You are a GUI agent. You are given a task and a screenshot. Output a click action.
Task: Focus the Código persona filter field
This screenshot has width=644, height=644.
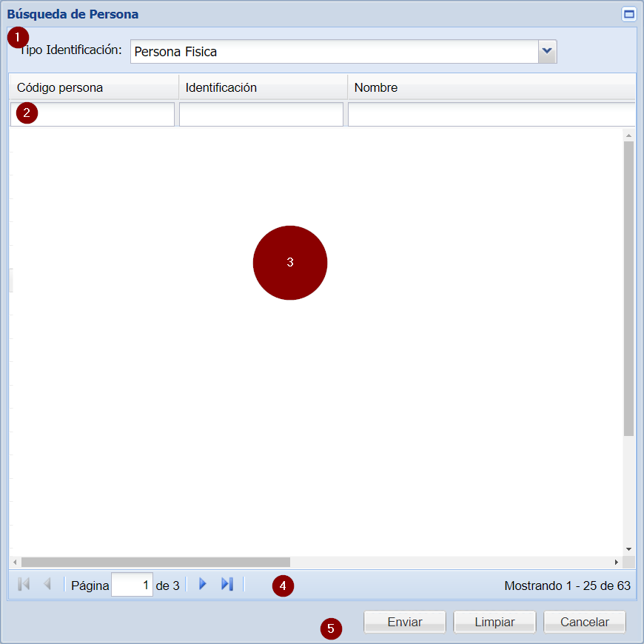(93, 114)
